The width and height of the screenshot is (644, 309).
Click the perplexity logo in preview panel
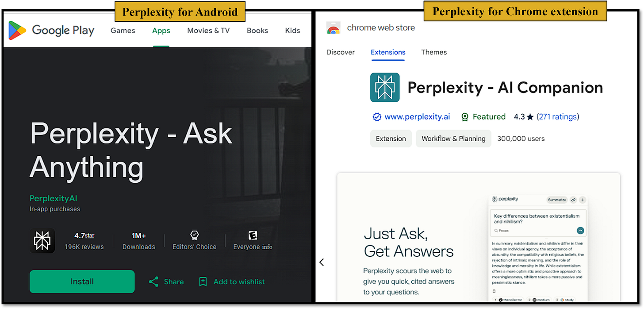tap(505, 199)
